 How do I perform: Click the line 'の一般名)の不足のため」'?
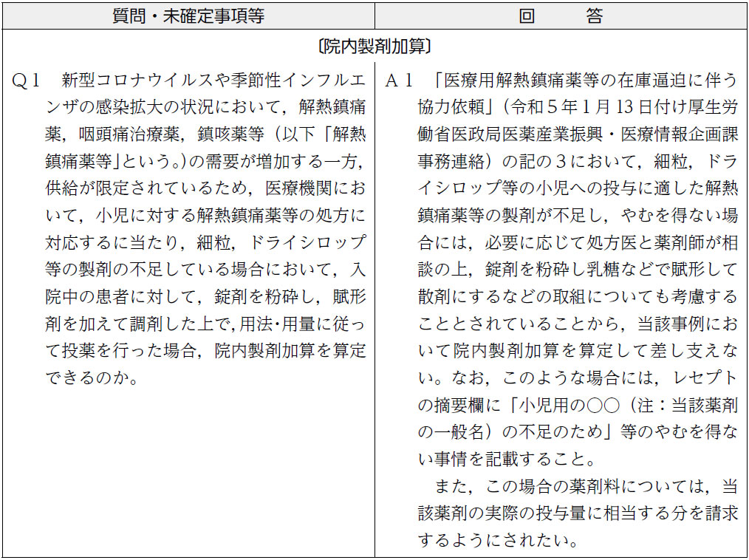(578, 432)
